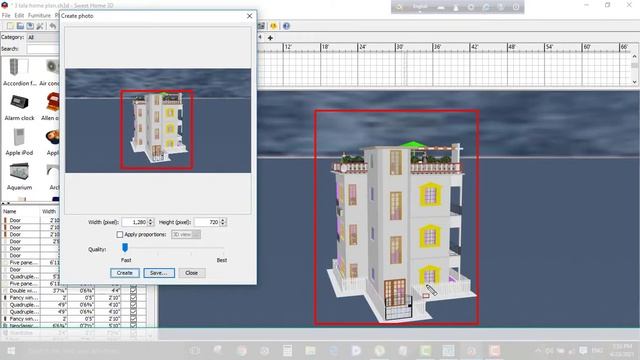Open the Calculator icon in taskbar
The width and height of the screenshot is (640, 360).
coord(287,350)
